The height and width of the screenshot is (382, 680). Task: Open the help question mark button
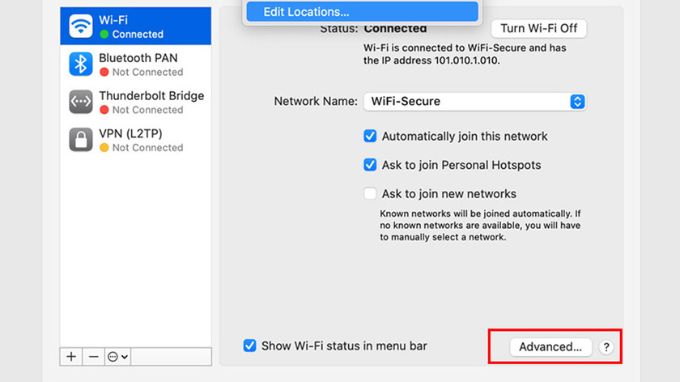coord(606,347)
